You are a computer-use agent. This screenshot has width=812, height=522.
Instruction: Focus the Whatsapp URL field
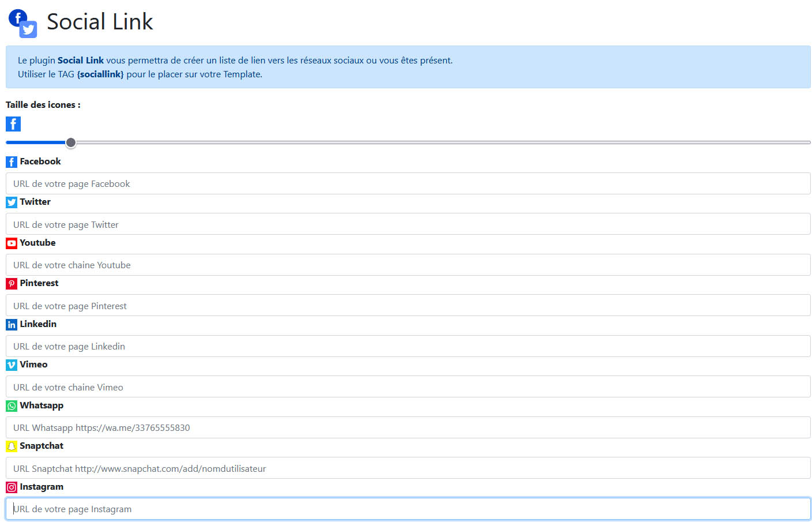408,427
